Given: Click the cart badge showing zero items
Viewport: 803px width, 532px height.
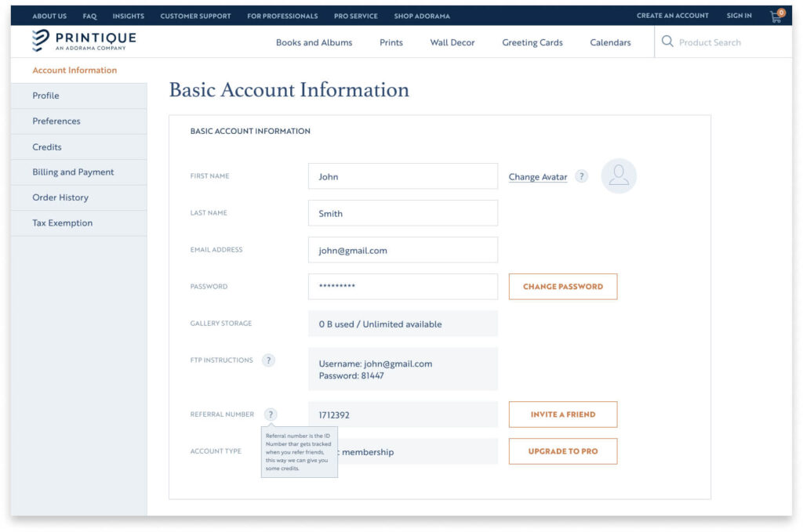Looking at the screenshot, I should click(779, 11).
